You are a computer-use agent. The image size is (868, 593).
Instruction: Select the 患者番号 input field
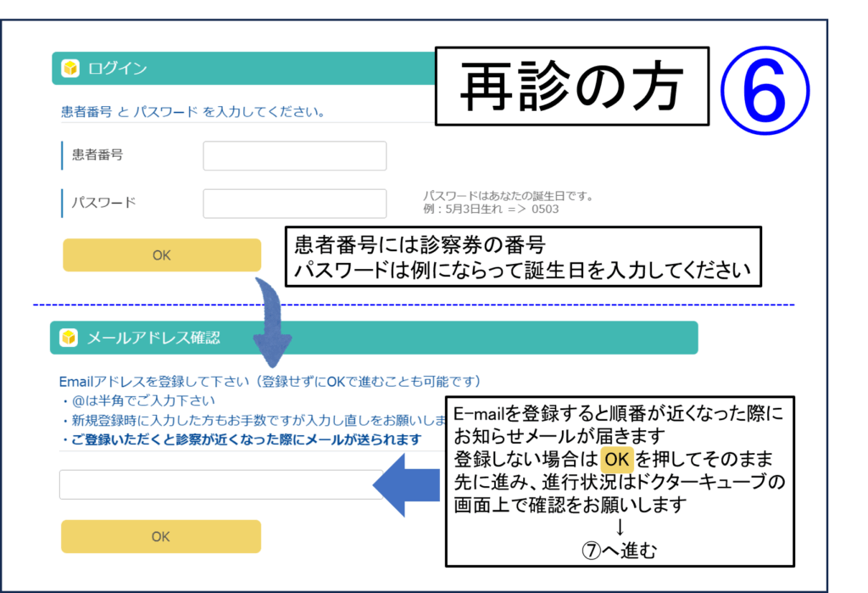tap(294, 156)
